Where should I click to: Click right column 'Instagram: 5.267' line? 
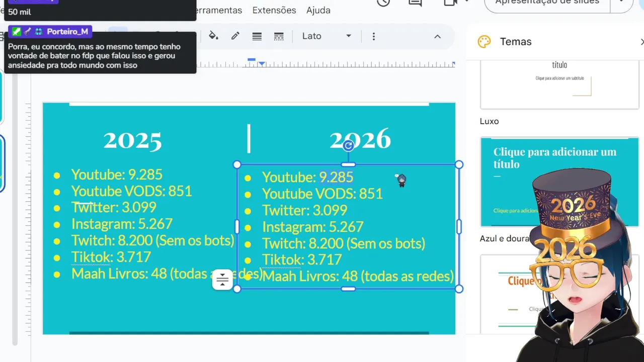click(x=312, y=227)
